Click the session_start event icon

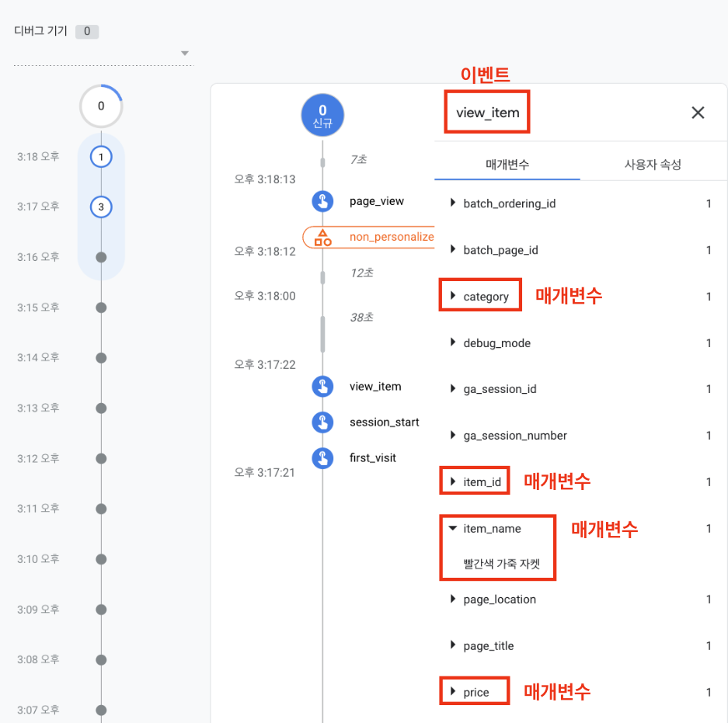click(322, 422)
